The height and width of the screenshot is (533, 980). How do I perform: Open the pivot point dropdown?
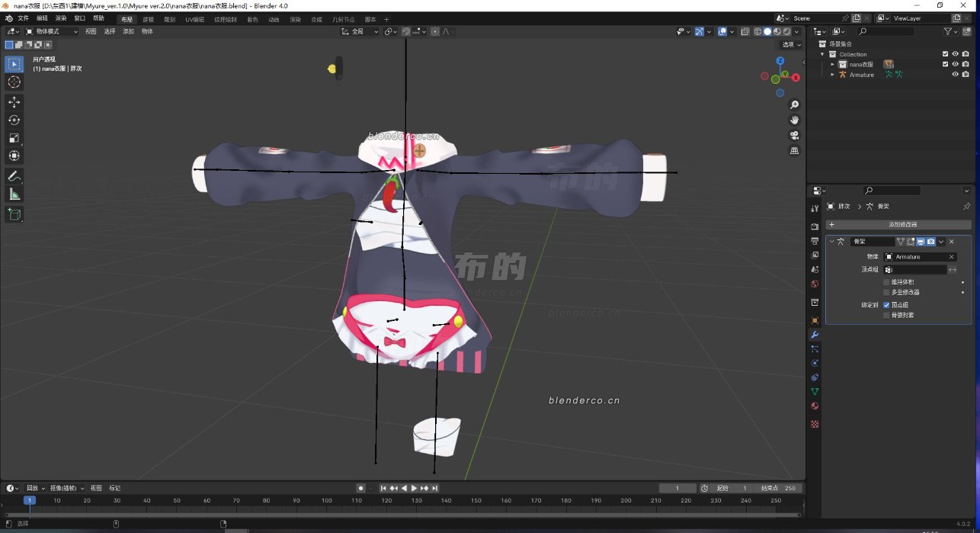(390, 31)
